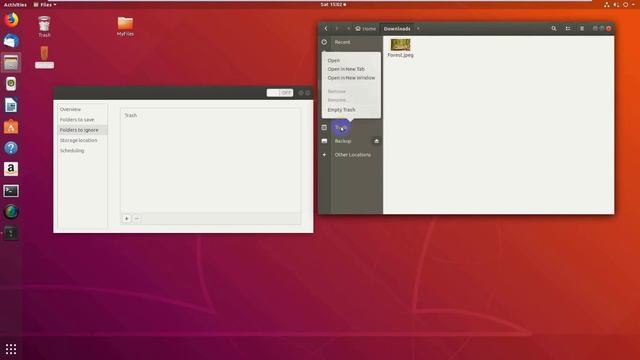Click the globe icon in the dock
Viewport: 640px width, 360px height.
[x=11, y=212]
